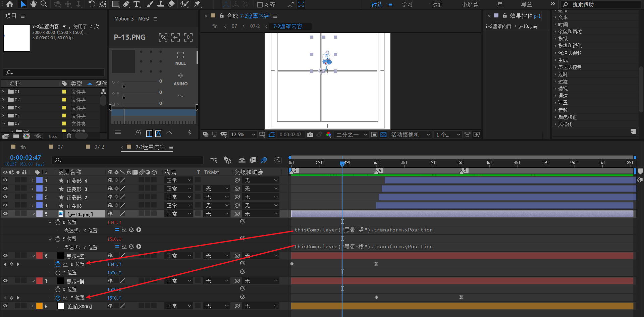Image resolution: width=644 pixels, height=317 pixels.
Task: Expand folder 01 in project panel
Action: (x=3, y=92)
